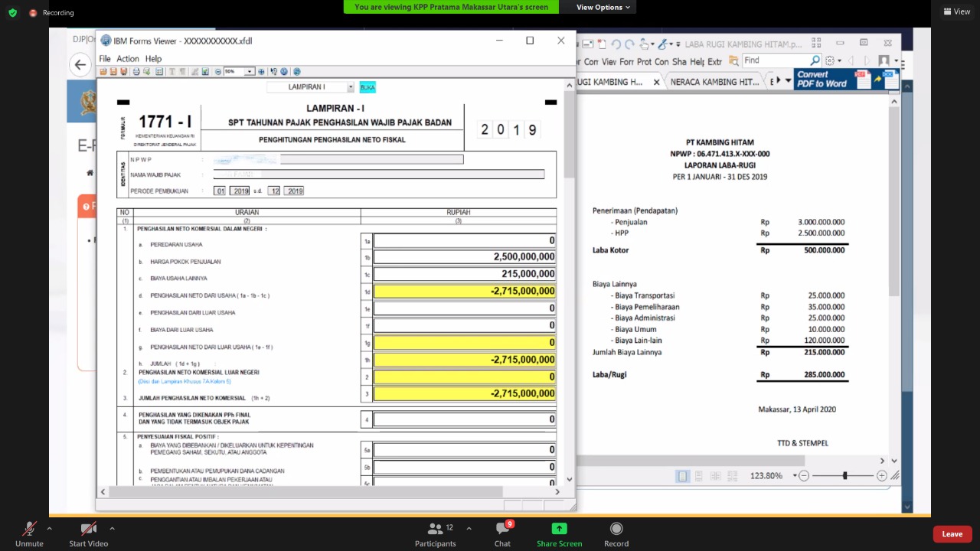Switch to NERACA KAMBING HIT... tab

[714, 82]
